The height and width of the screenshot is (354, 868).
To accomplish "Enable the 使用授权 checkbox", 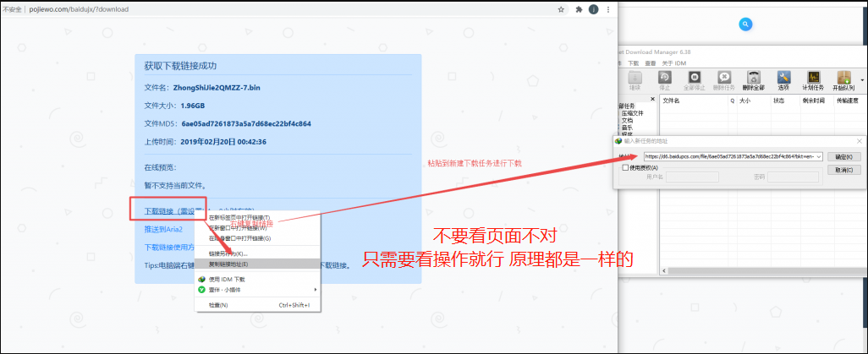I will tap(625, 167).
